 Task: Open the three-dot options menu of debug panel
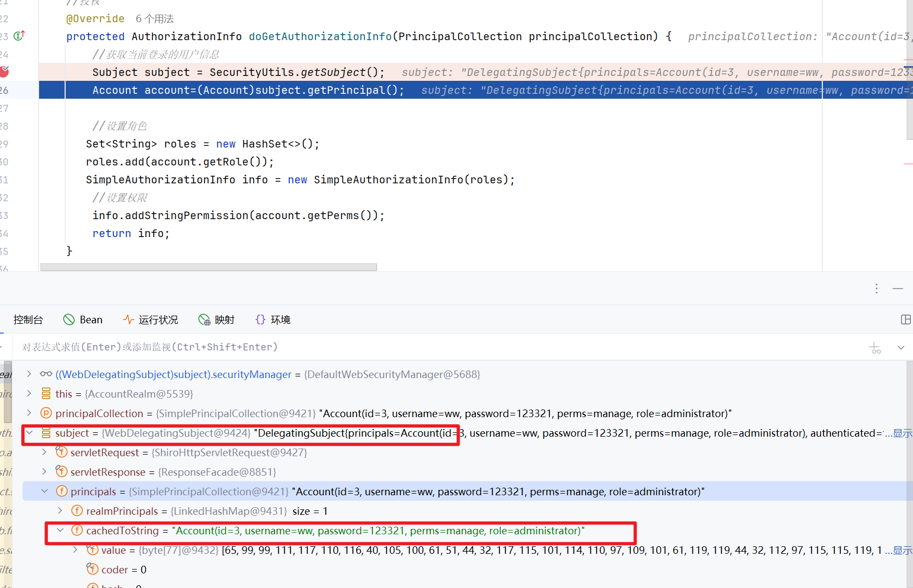(876, 289)
